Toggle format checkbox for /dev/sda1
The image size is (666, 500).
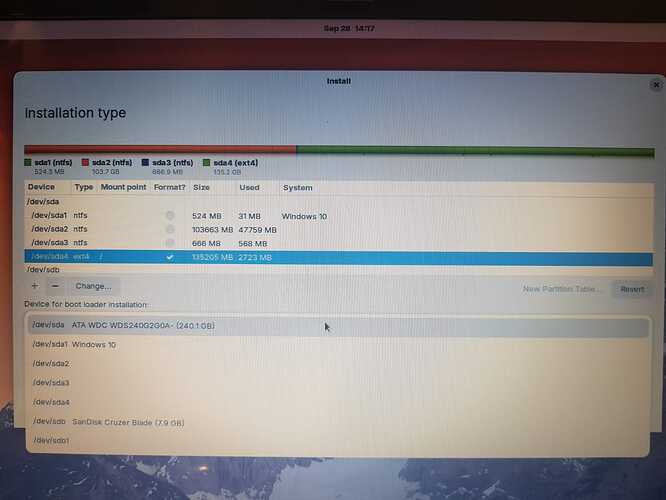170,216
